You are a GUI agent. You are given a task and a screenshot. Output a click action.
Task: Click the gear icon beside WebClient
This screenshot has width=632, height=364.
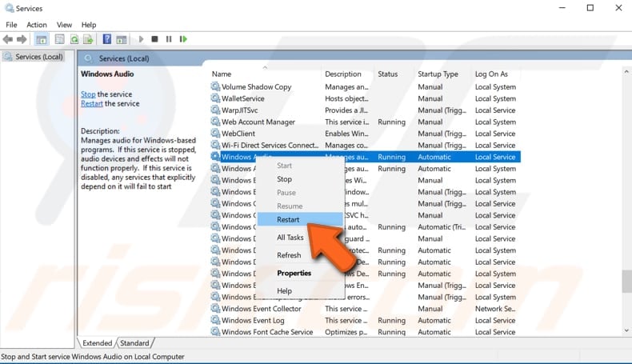[215, 133]
